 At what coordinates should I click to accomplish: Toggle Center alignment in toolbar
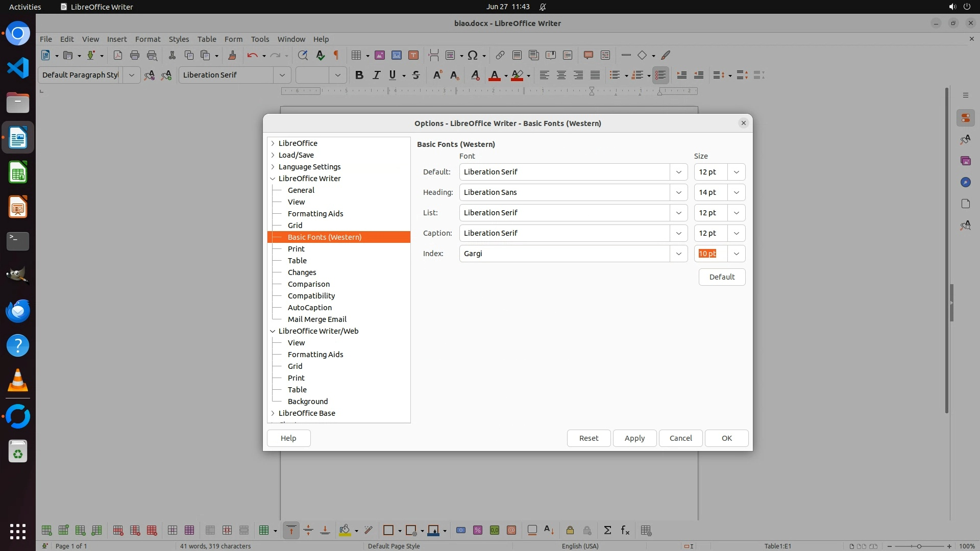561,75
